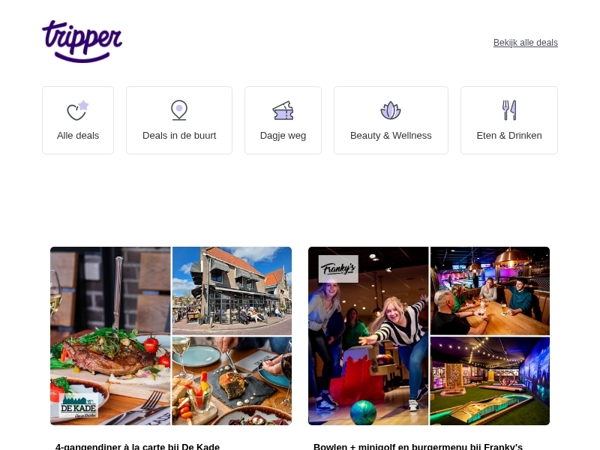Open the woman bowling photo

coord(368,336)
